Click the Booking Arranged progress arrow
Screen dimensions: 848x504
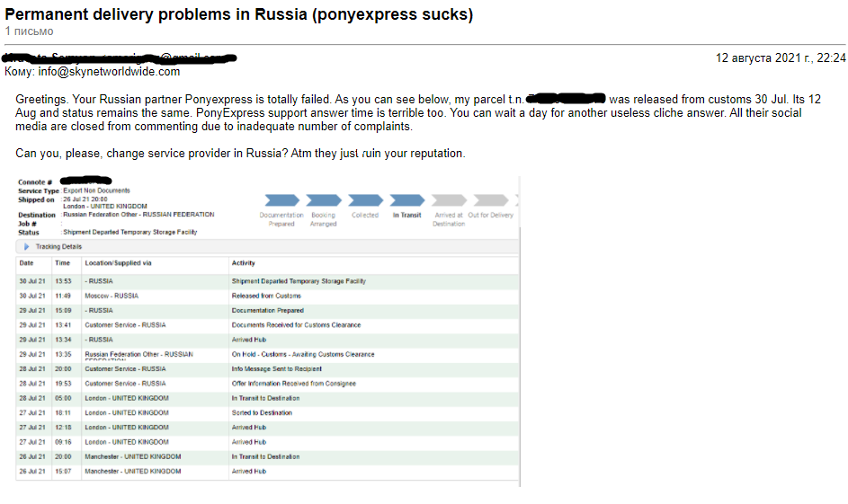(x=324, y=200)
